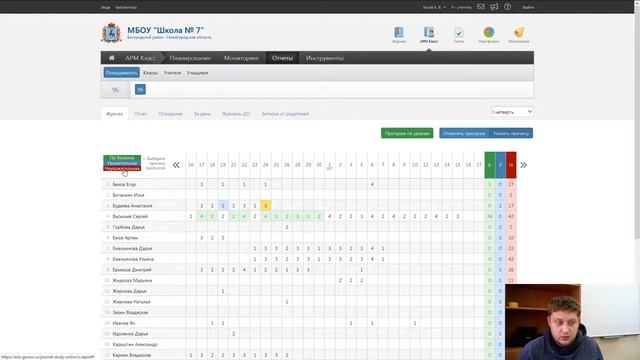
Task: Click student name Васильев Сергей
Action: [130, 216]
